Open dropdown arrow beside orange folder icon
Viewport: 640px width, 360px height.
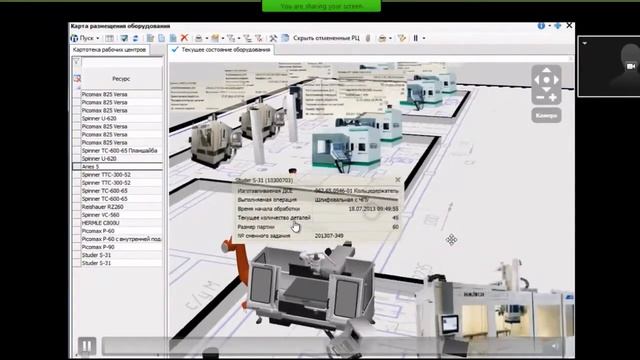pyautogui.click(x=223, y=38)
